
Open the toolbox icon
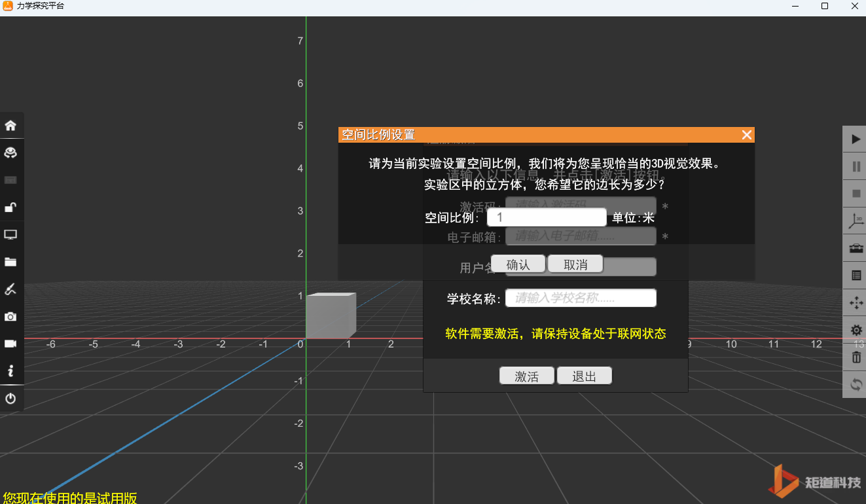[x=856, y=249]
